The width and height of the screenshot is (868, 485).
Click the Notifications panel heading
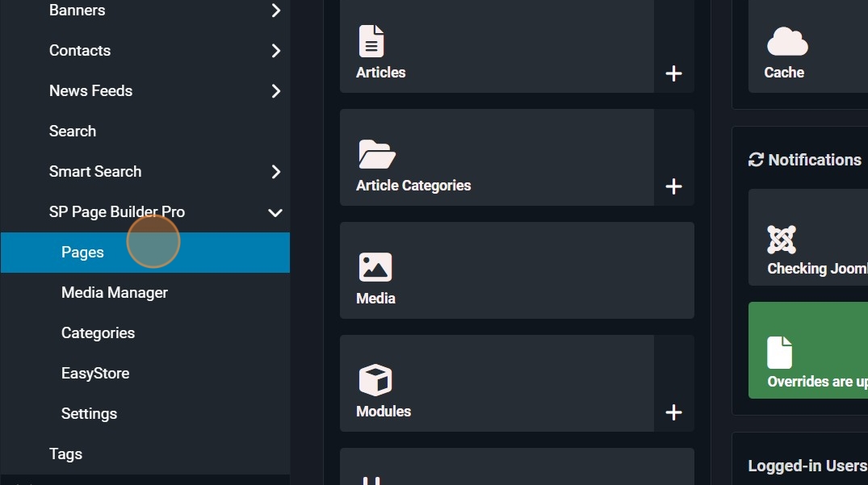(x=815, y=160)
